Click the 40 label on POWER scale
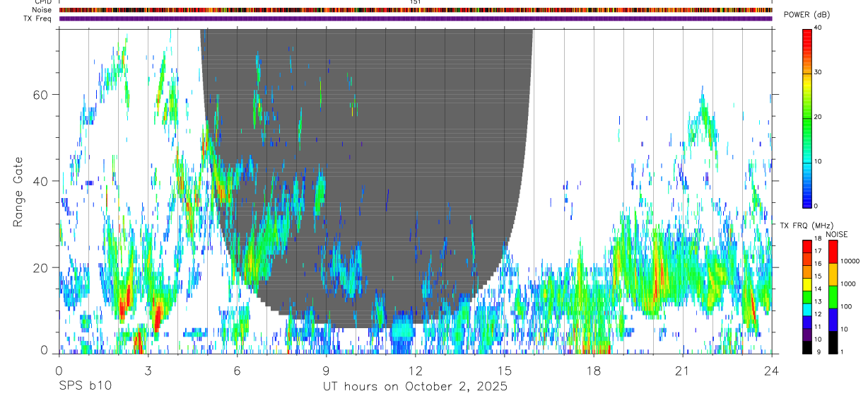868x401 pixels. coord(818,28)
